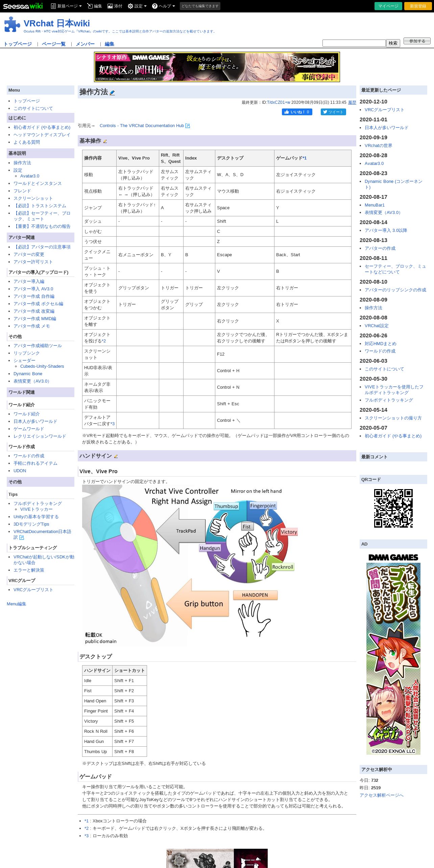Click the Seesaa wiki logo
The height and width of the screenshot is (868, 434).
[x=23, y=6]
